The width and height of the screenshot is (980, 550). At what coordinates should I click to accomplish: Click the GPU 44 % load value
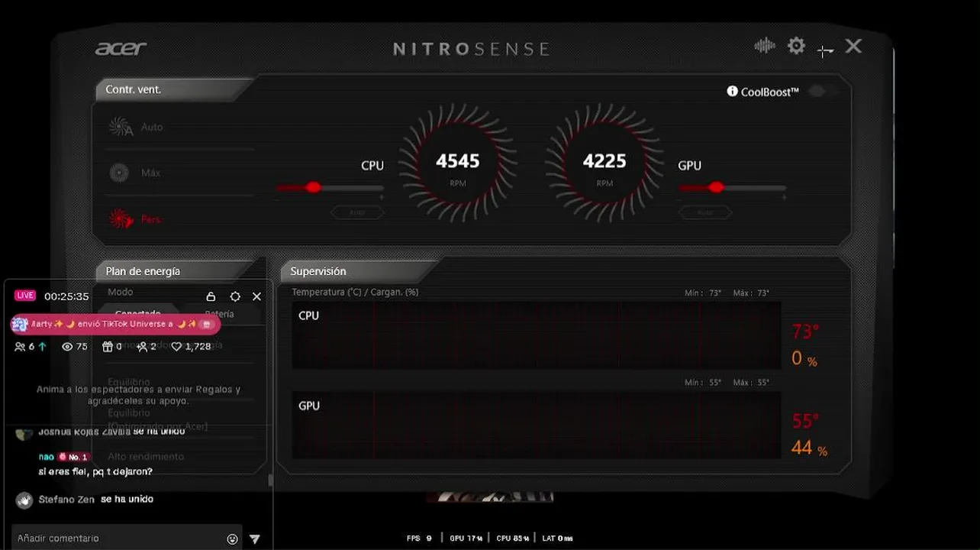point(809,448)
